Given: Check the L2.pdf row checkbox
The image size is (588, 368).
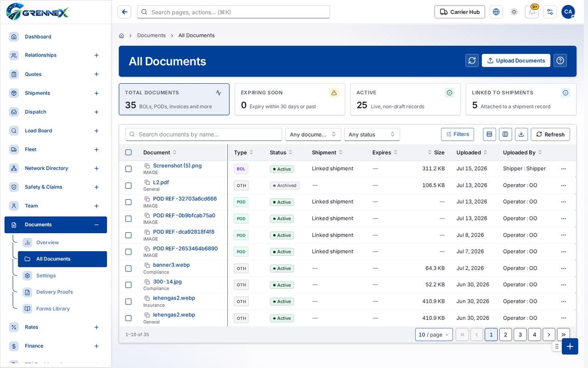Looking at the screenshot, I should pyautogui.click(x=129, y=185).
